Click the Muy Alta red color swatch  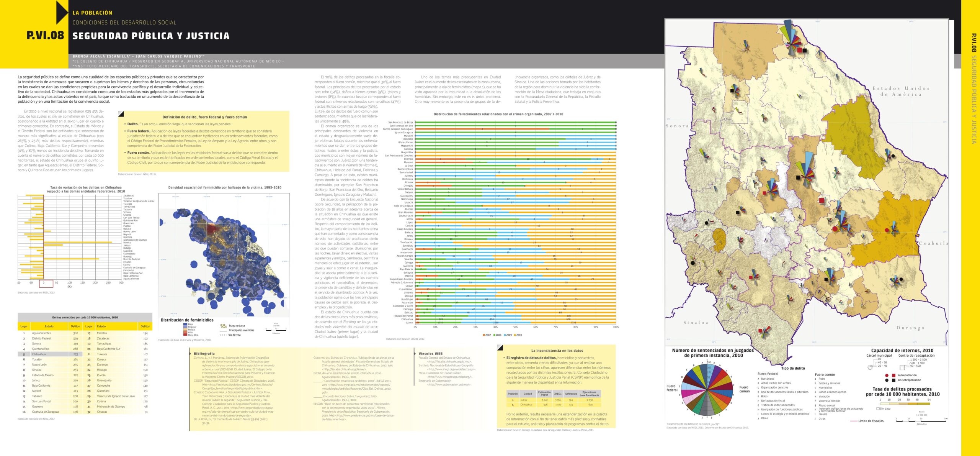coord(186,335)
